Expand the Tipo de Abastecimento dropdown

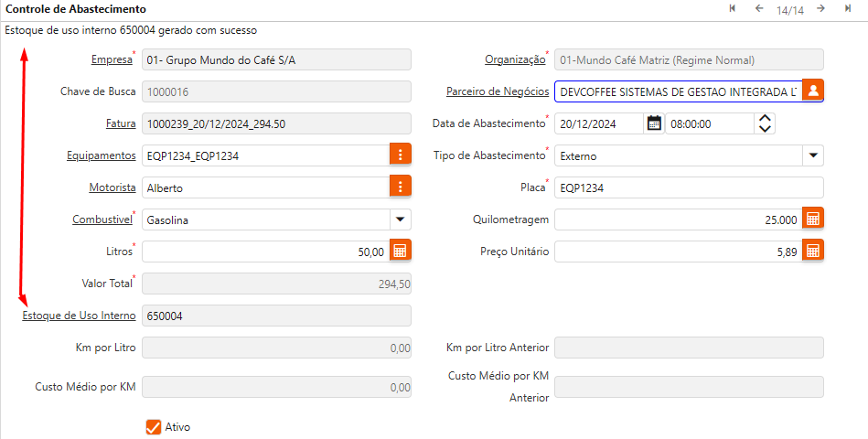pos(813,155)
